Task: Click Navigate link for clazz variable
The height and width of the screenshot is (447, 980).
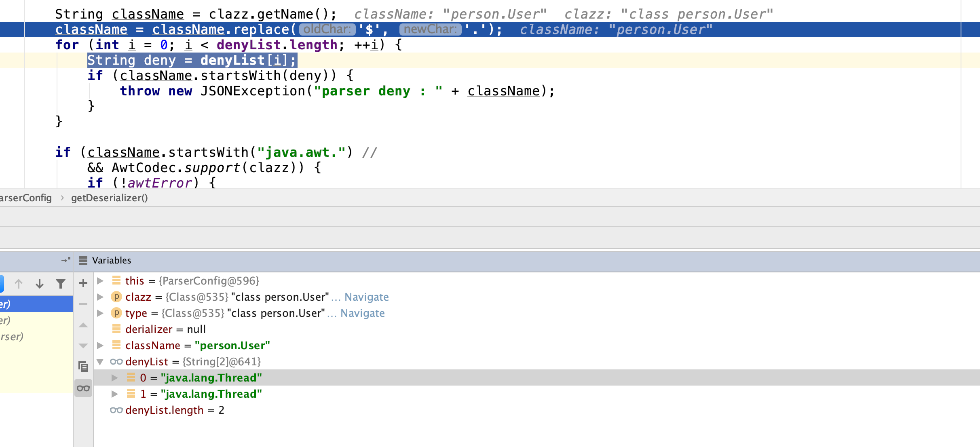Action: click(366, 297)
